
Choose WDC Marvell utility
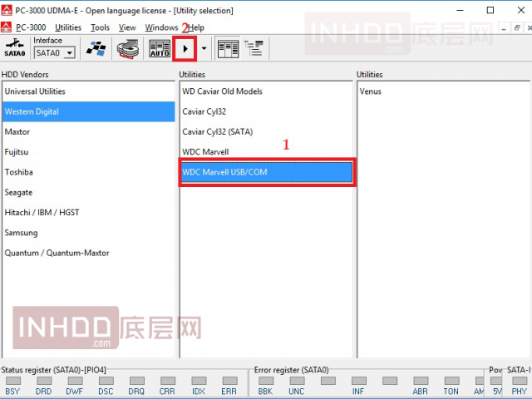coord(266,152)
